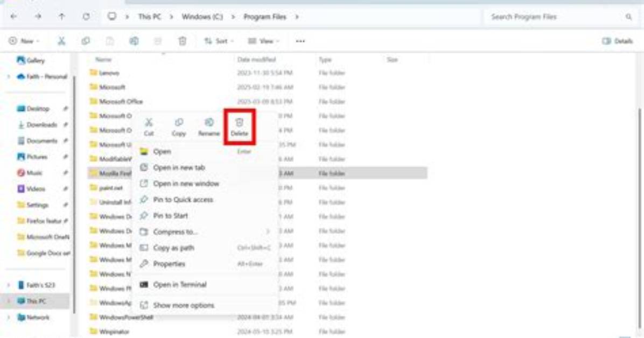The image size is (644, 338).
Task: Open the Sort dropdown
Action: [x=219, y=41]
